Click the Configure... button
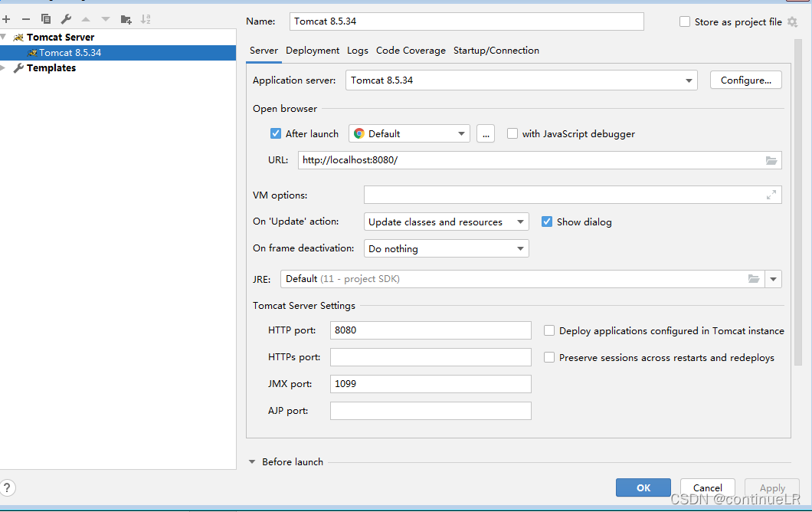This screenshot has width=812, height=512. tap(745, 80)
